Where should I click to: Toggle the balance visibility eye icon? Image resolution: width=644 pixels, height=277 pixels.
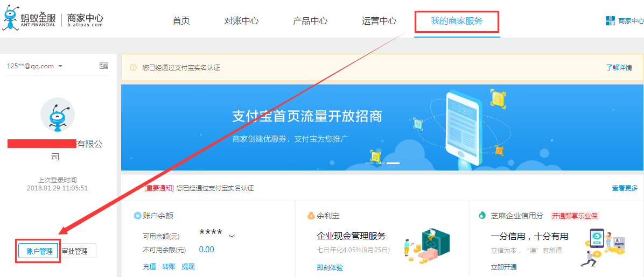(x=232, y=236)
